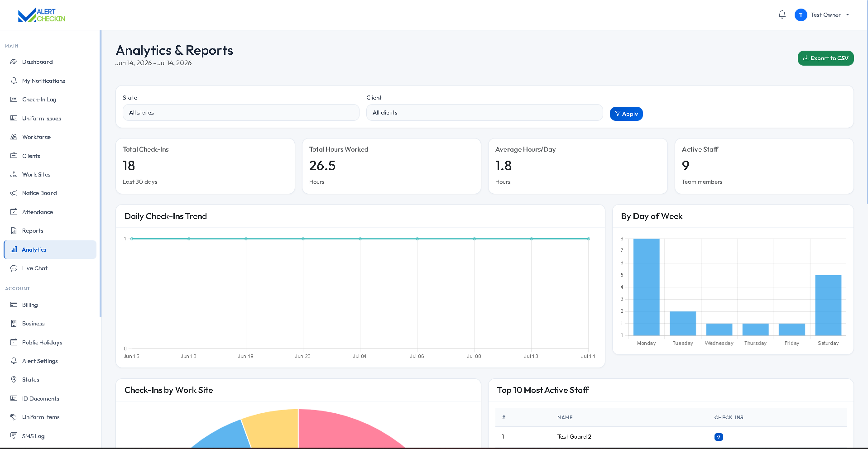Click the Active Staff value 9
The width and height of the screenshot is (868, 449).
[686, 166]
